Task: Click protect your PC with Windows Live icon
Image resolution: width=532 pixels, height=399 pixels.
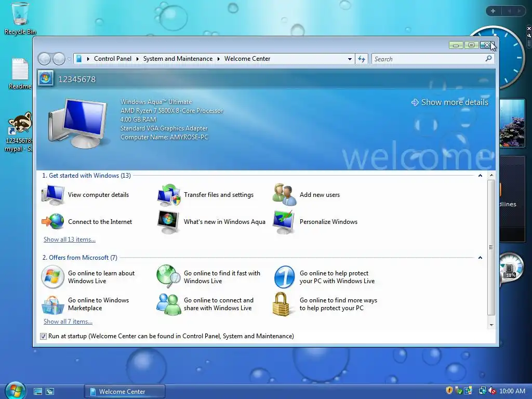Action: tap(284, 277)
